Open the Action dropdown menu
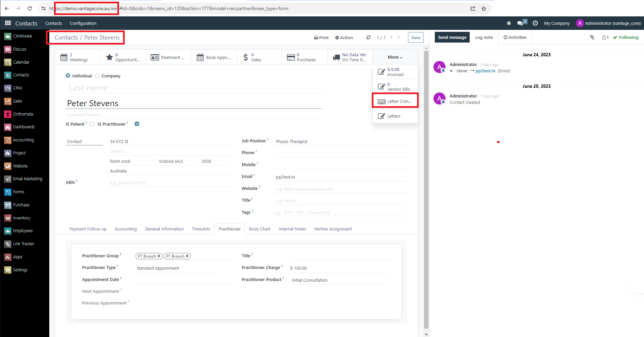The image size is (644, 337). coord(344,38)
